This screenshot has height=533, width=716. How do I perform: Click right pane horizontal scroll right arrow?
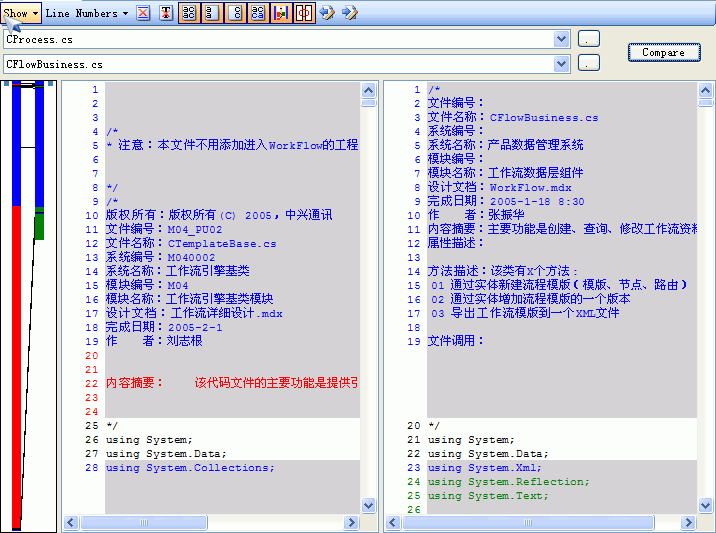[x=688, y=522]
